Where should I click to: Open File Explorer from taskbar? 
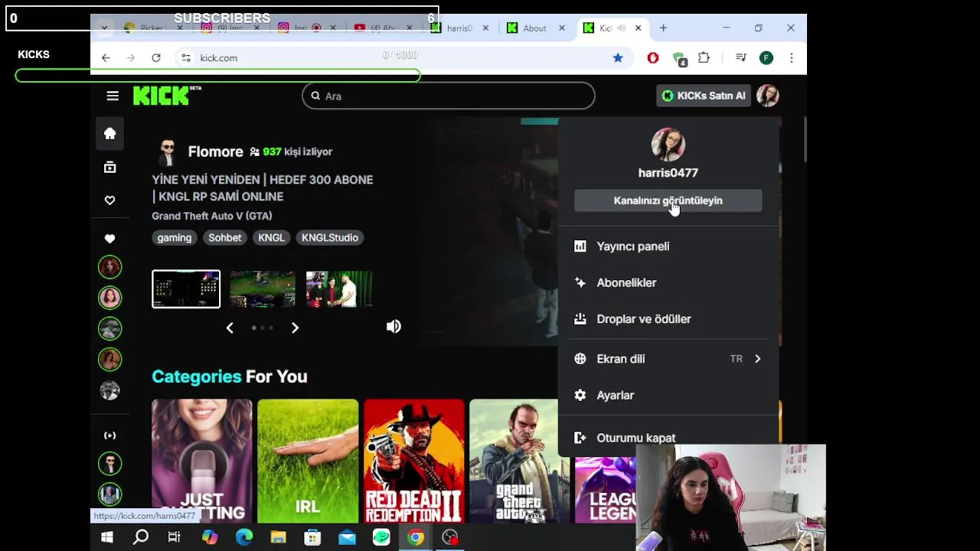click(x=278, y=537)
